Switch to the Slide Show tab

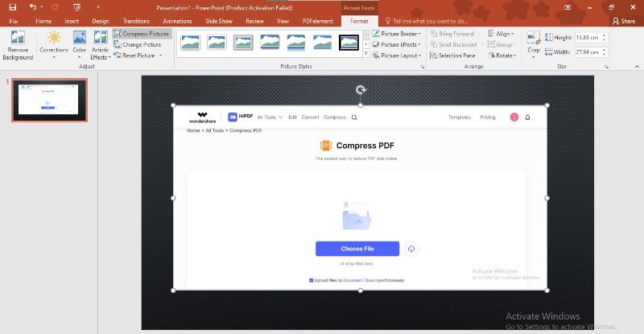(219, 21)
